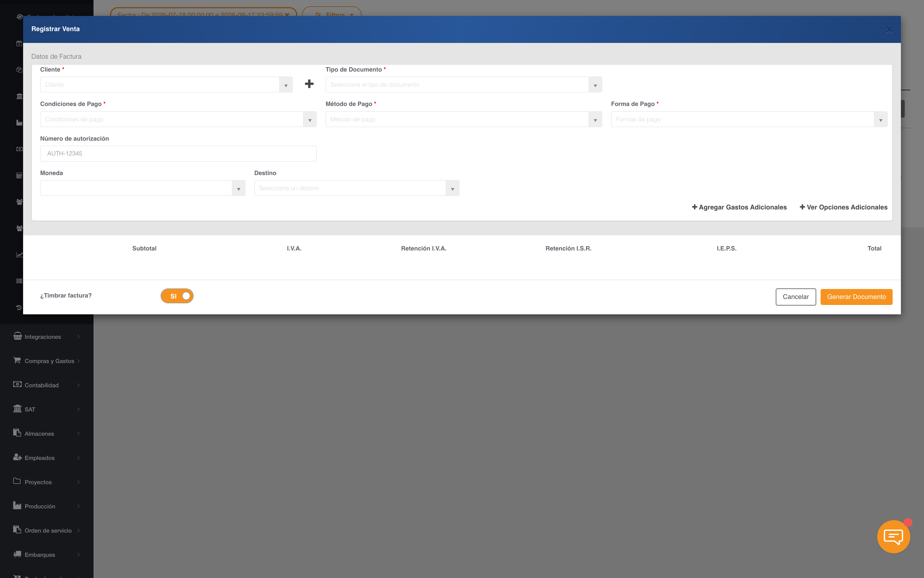Click the Orden de servicio icon
Viewport: 924px width, 578px height.
point(17,530)
